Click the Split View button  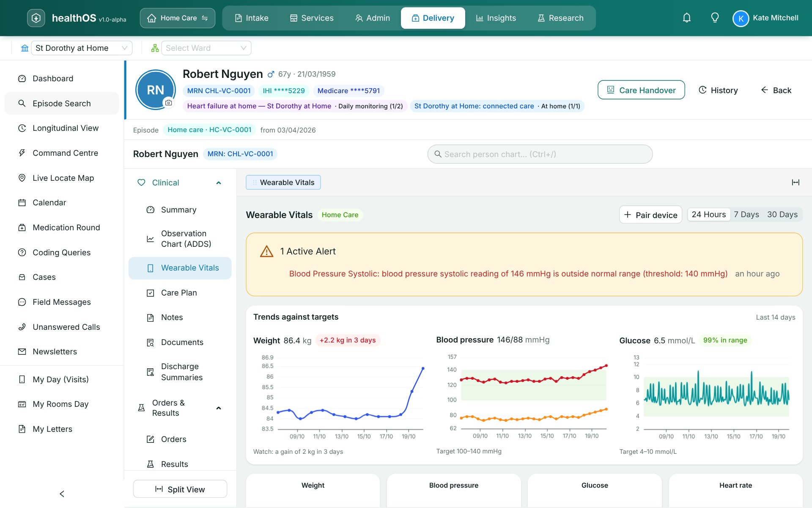[180, 489]
